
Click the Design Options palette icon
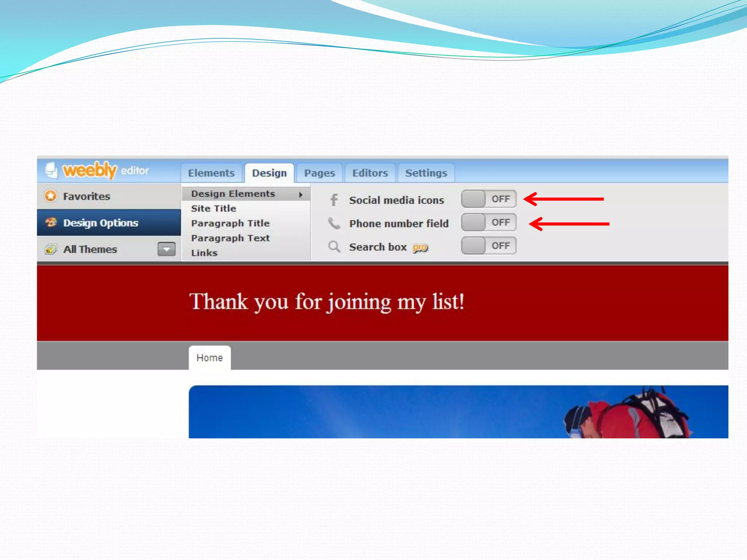pos(51,222)
